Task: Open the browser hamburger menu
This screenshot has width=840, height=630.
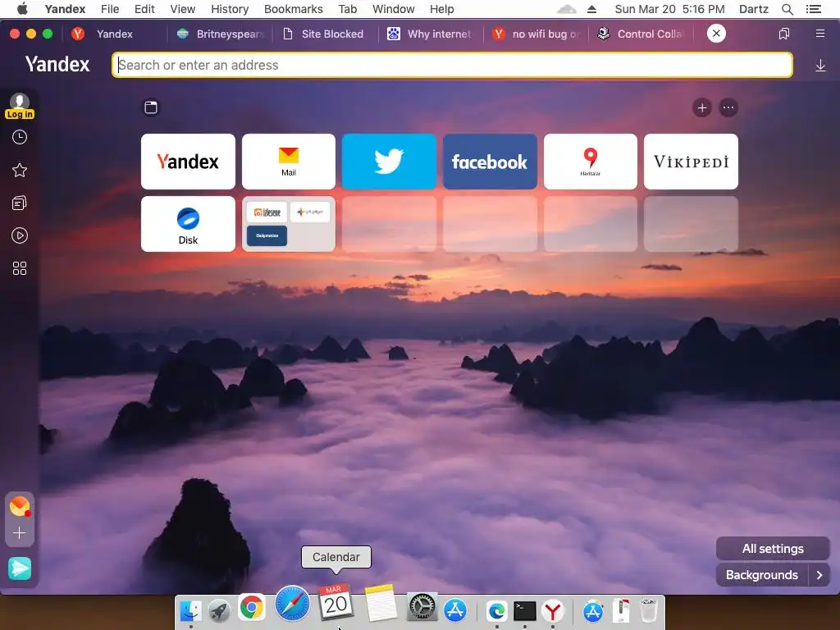Action: (820, 34)
